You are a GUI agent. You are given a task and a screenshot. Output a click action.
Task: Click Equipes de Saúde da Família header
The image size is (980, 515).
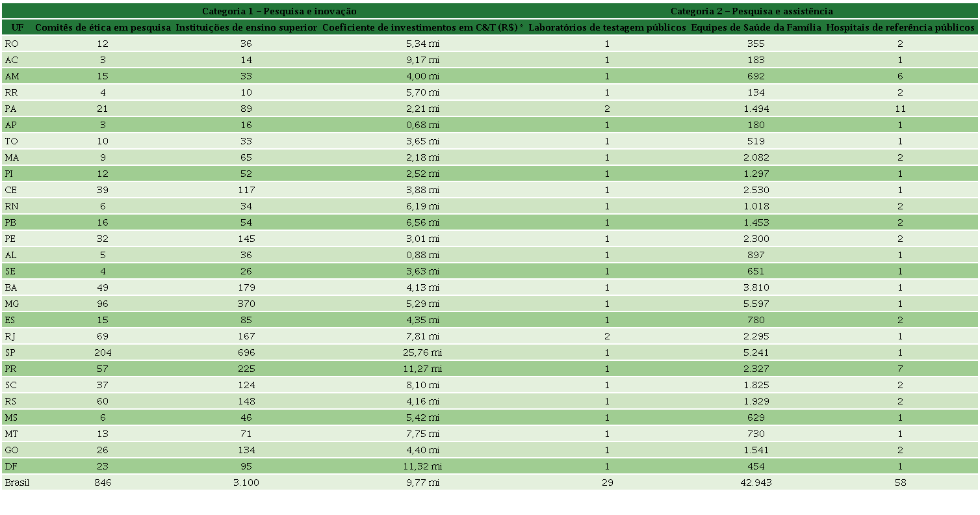[x=756, y=27]
